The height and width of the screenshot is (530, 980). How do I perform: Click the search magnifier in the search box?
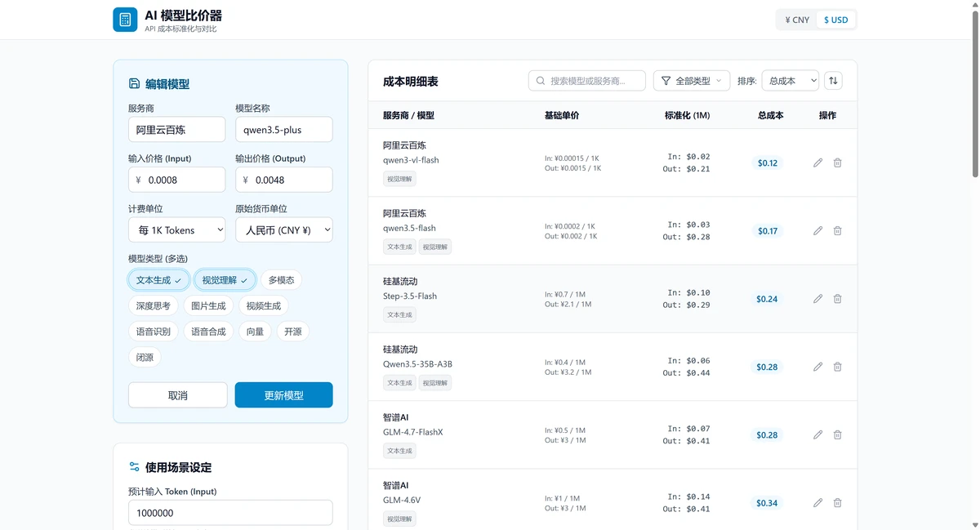(540, 80)
